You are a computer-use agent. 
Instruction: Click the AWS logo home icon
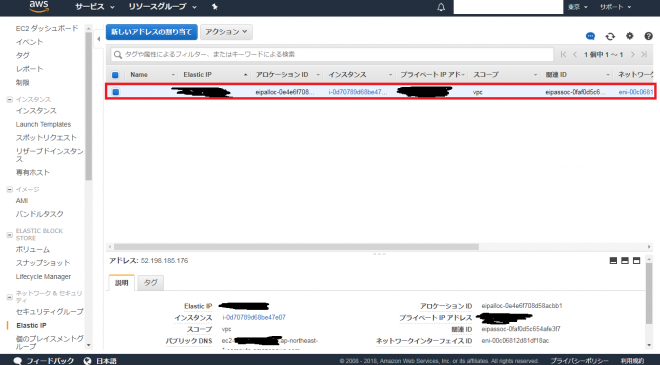(x=39, y=6)
